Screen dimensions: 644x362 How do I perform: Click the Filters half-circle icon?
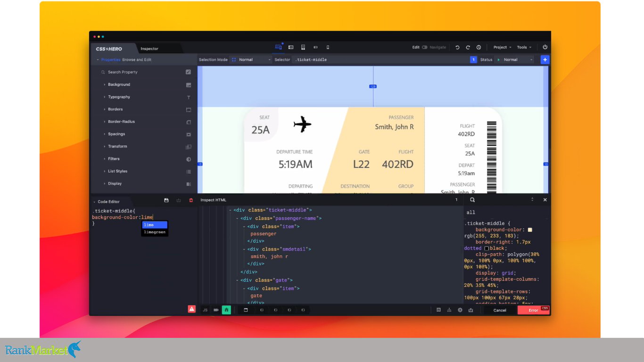[x=189, y=159]
